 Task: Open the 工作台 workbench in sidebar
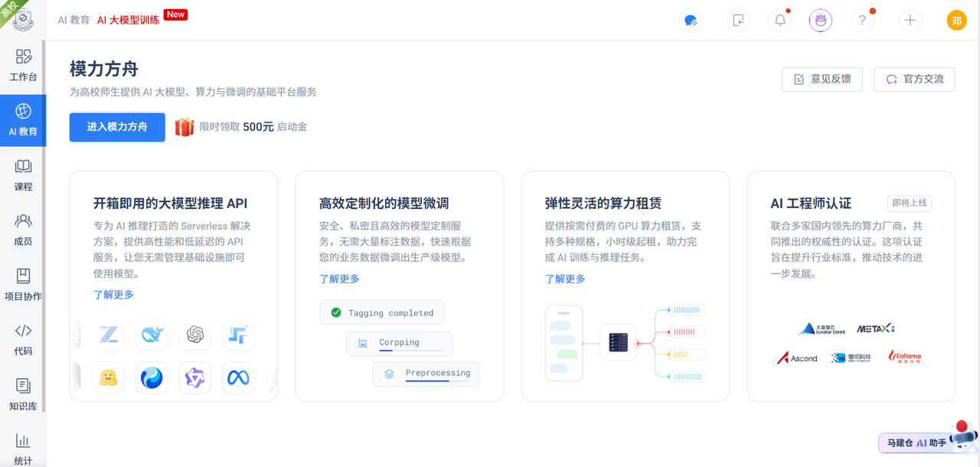tap(23, 66)
